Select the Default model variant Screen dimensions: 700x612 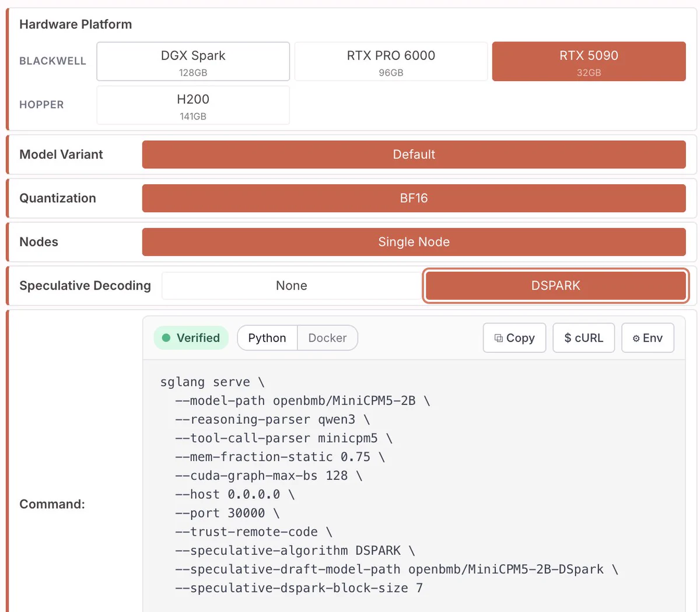414,154
